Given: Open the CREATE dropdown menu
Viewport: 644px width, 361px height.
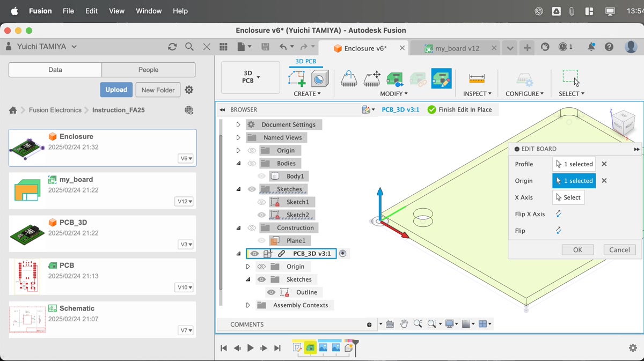Looking at the screenshot, I should (x=307, y=94).
